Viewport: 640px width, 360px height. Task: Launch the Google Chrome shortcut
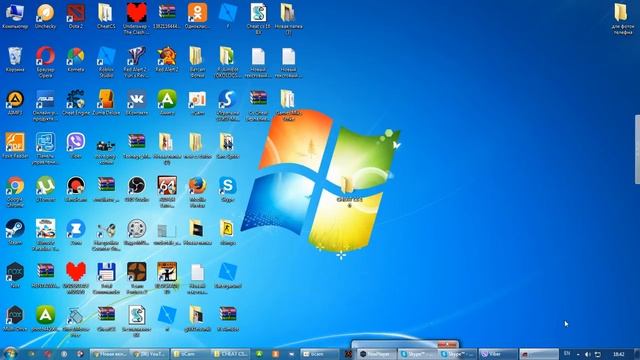tap(15, 192)
